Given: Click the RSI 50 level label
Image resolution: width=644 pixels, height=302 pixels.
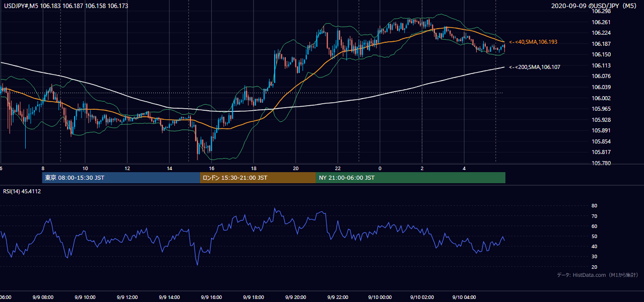Looking at the screenshot, I should coord(594,236).
